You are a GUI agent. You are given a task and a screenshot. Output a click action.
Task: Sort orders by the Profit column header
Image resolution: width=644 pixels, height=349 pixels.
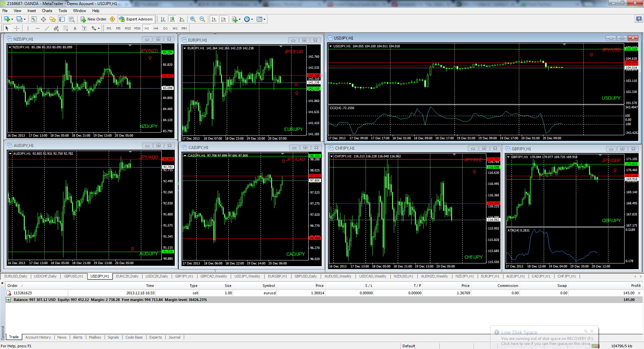pyautogui.click(x=635, y=286)
